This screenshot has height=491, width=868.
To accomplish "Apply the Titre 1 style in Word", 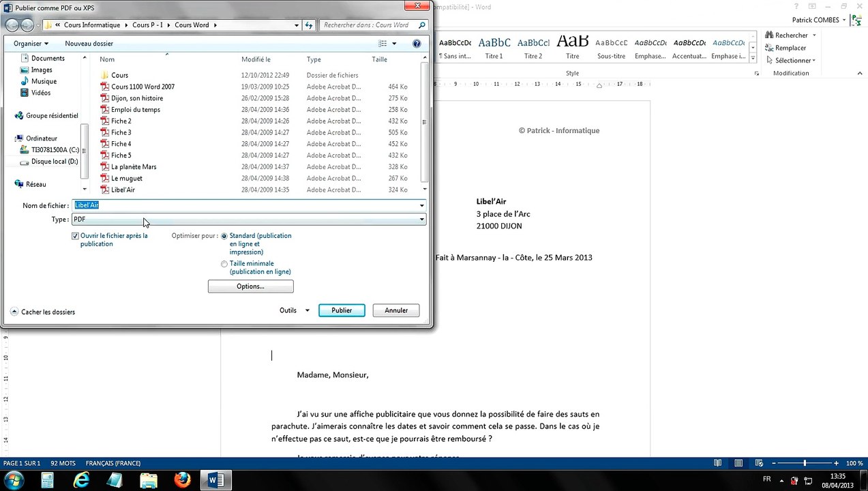I will tap(494, 47).
